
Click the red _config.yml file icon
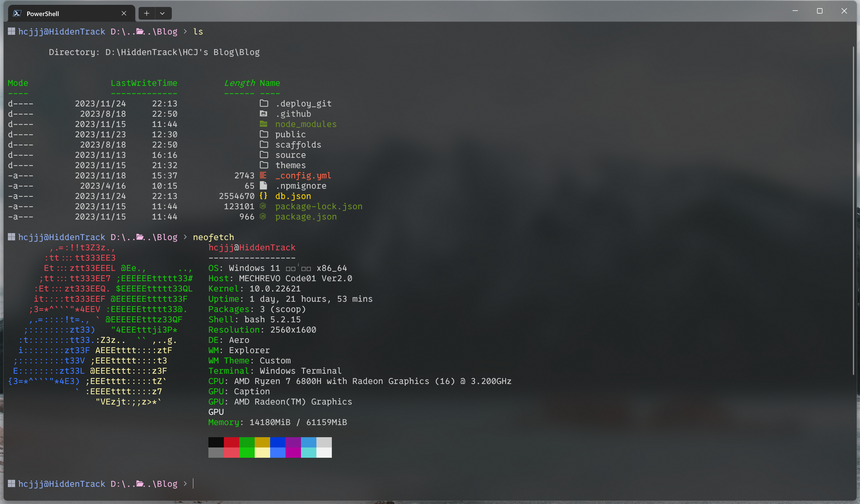click(x=263, y=175)
